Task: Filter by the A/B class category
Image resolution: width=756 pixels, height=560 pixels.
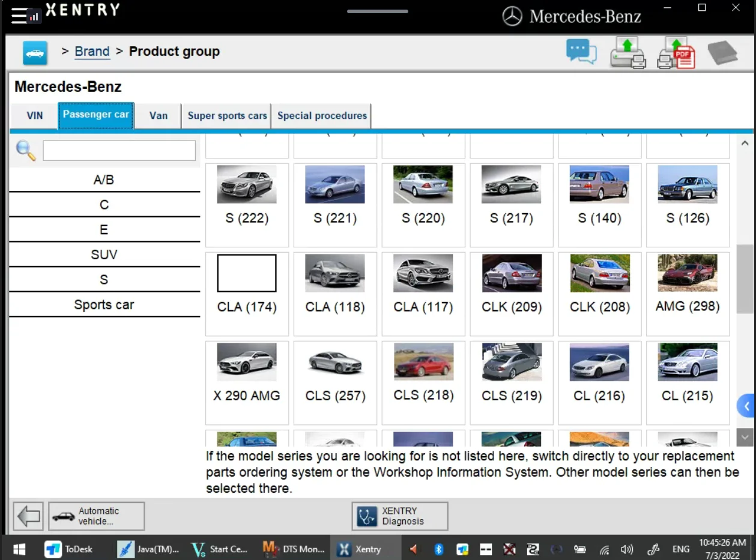Action: tap(104, 179)
